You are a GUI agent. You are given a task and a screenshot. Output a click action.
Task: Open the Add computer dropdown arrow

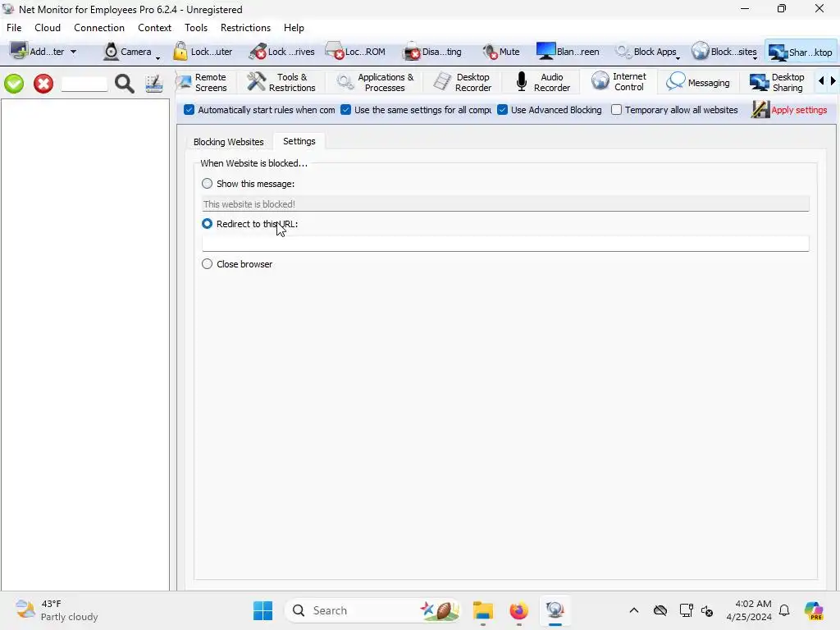(x=73, y=52)
